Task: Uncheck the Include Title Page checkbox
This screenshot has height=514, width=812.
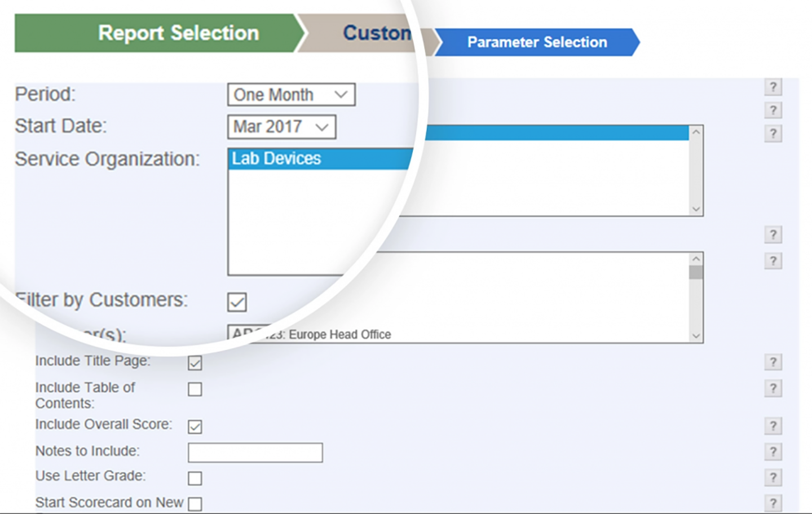Action: 195,363
